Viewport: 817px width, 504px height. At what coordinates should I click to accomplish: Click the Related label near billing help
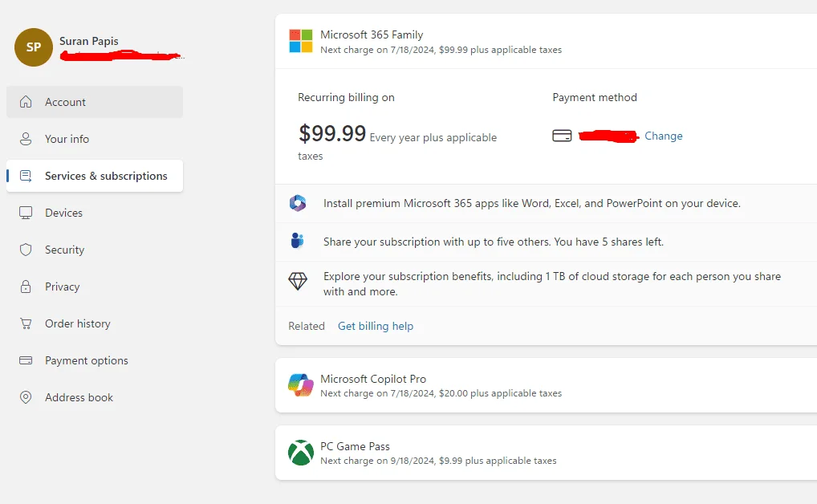pyautogui.click(x=307, y=326)
